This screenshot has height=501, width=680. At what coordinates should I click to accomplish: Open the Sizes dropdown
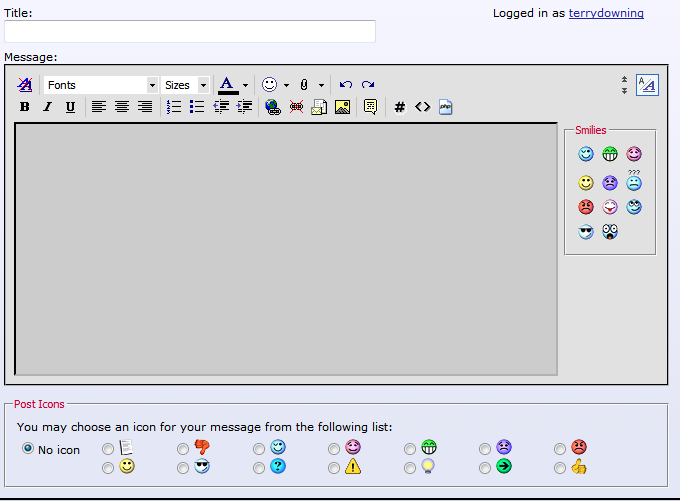(185, 85)
